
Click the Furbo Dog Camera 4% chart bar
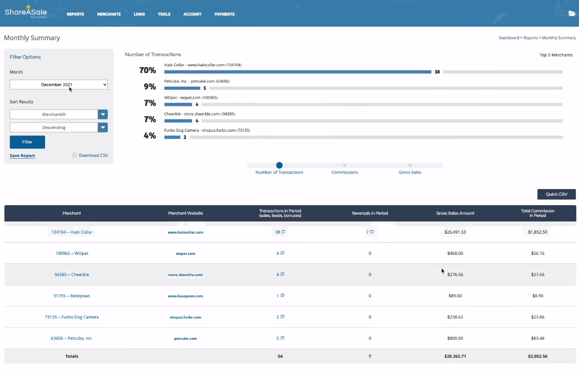click(x=172, y=137)
